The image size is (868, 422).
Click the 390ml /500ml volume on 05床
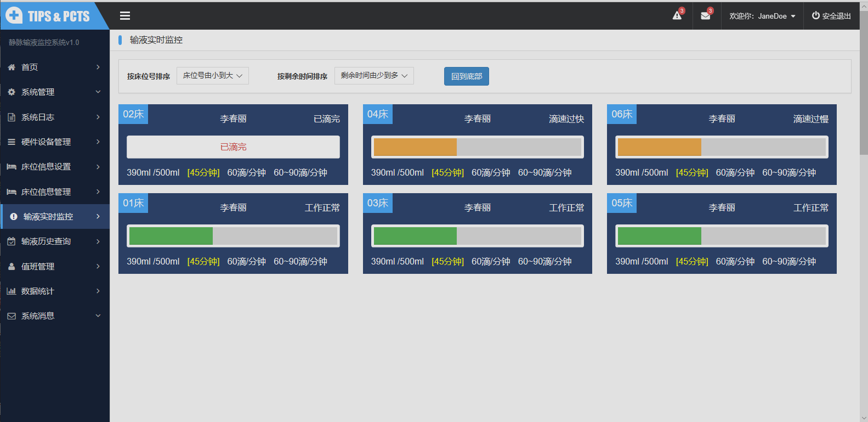[x=642, y=262]
